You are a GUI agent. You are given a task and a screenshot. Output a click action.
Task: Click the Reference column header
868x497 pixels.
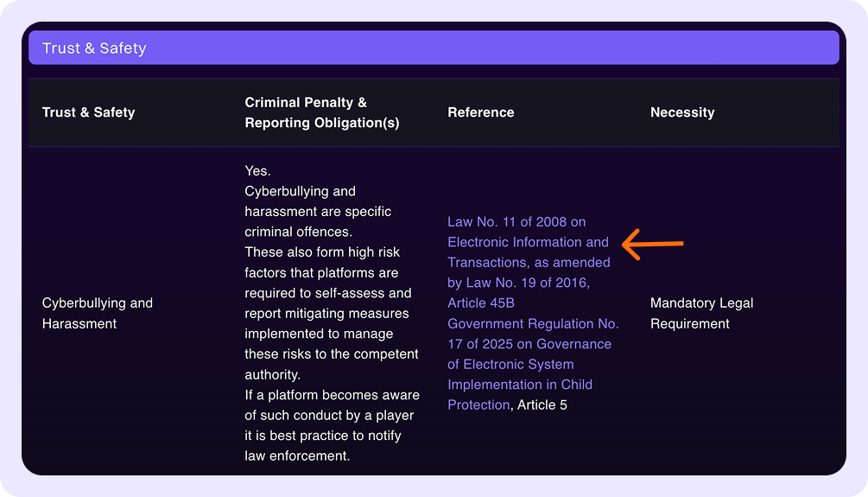[x=480, y=112]
